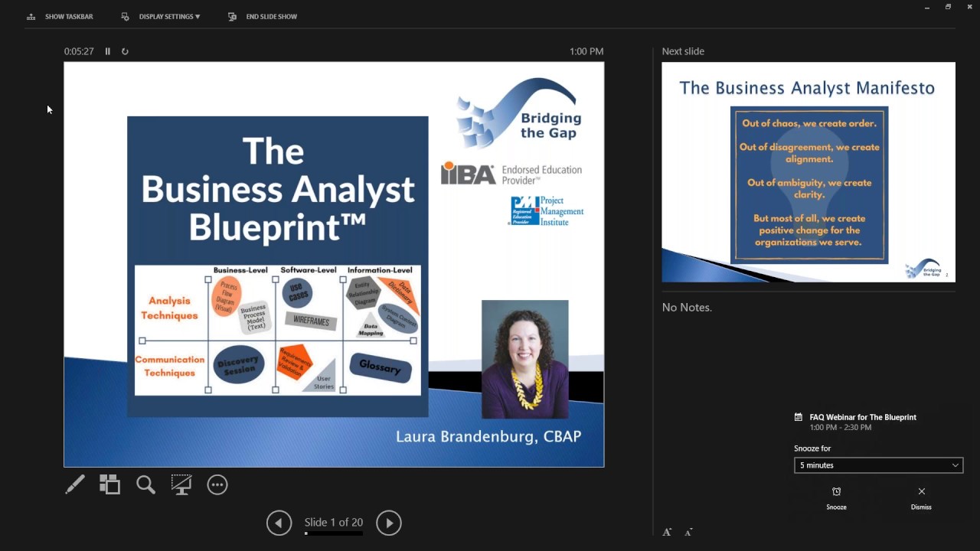Image resolution: width=980 pixels, height=551 pixels.
Task: Open See all slides grid view
Action: tap(110, 484)
